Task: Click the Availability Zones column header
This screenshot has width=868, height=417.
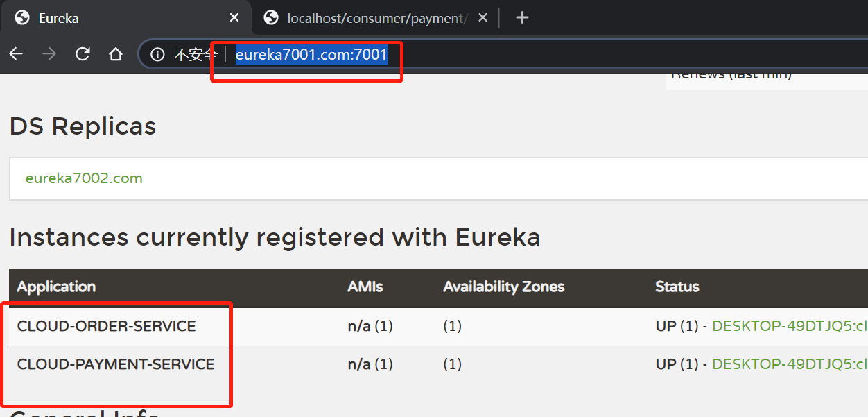Action: 504,287
